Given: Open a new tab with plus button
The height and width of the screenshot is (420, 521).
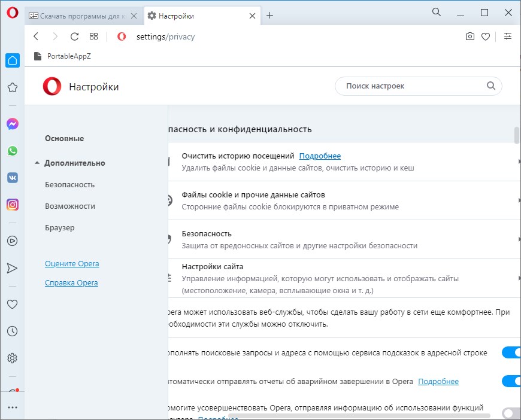Looking at the screenshot, I should pos(270,16).
